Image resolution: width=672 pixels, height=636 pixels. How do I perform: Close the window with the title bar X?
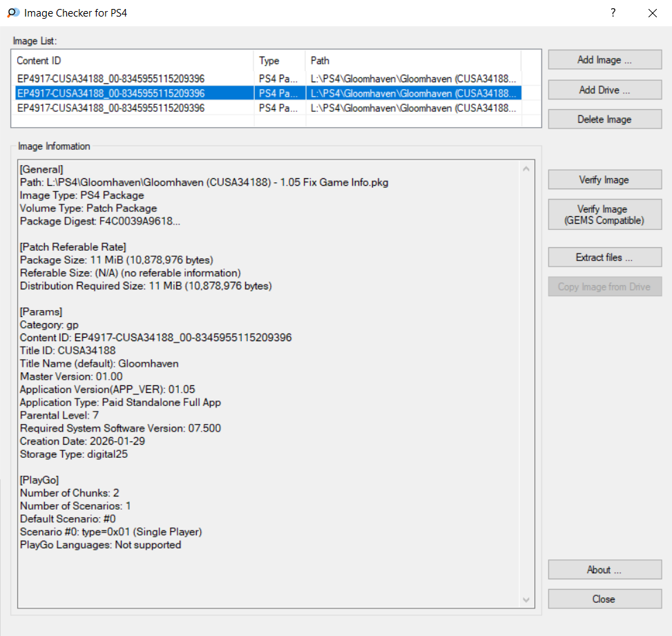pyautogui.click(x=652, y=13)
